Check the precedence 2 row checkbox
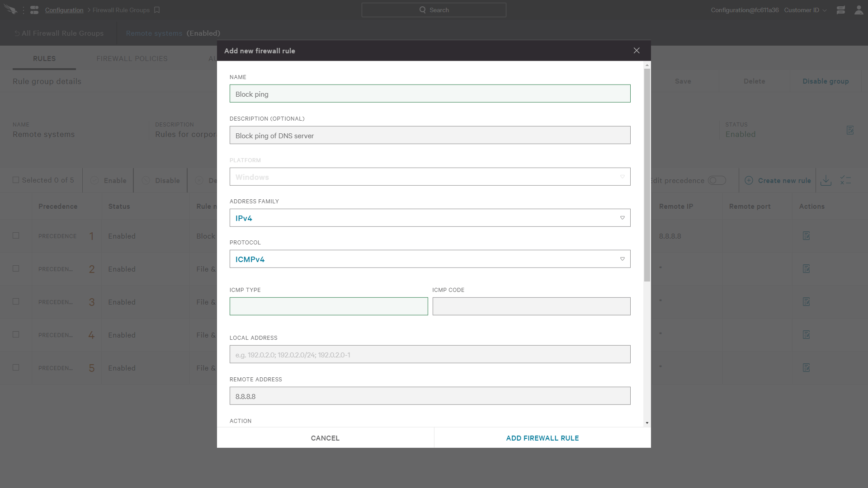Screen dimensions: 868x488 click(16, 268)
